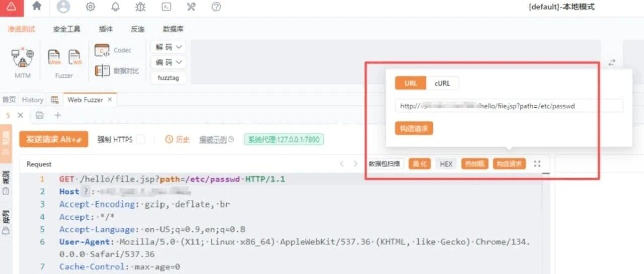The height and width of the screenshot is (274, 644).
Task: Click the 构造请求 button in request toolbar
Action: pyautogui.click(x=510, y=164)
